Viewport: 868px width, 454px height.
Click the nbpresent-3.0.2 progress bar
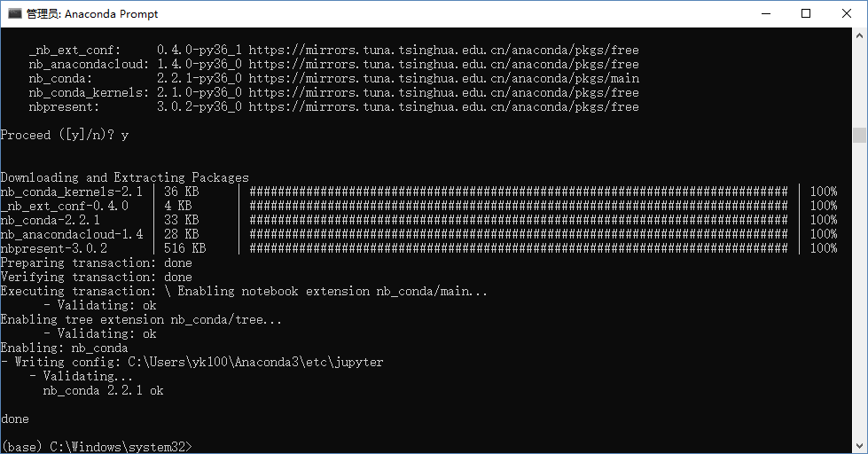pyautogui.click(x=518, y=248)
